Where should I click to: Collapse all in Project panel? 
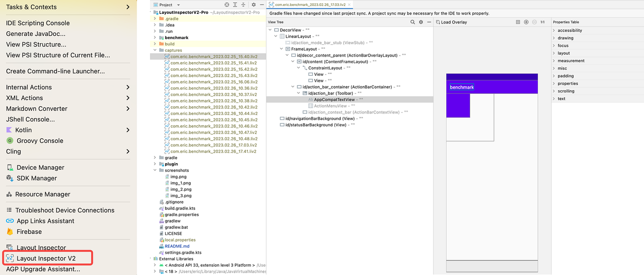[x=243, y=5]
